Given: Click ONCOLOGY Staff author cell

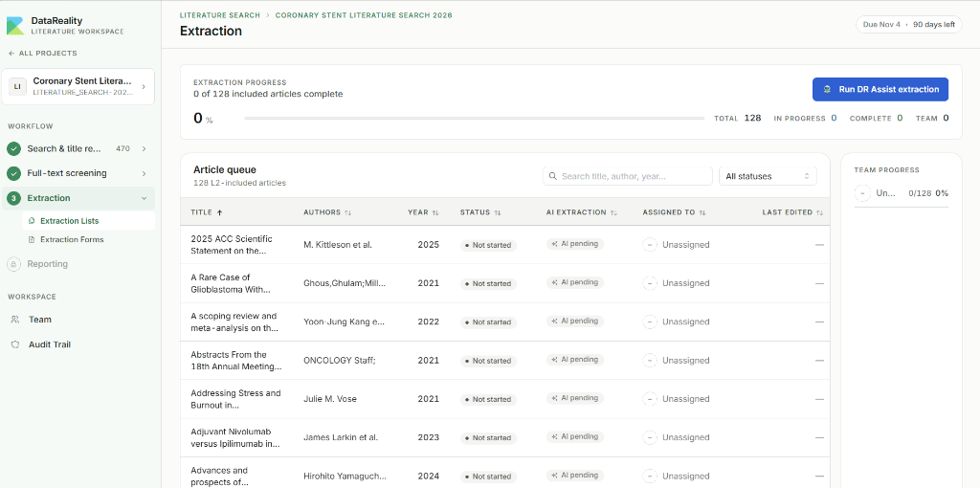Looking at the screenshot, I should pos(338,361).
